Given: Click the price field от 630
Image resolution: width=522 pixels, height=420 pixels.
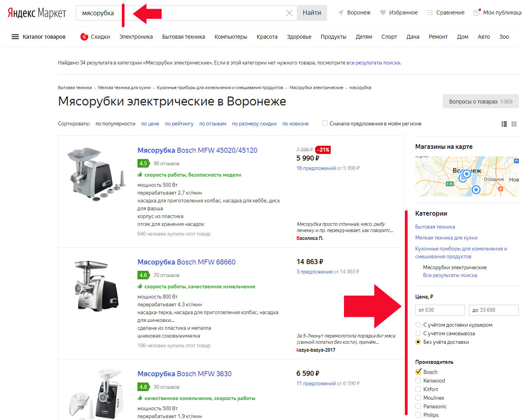Looking at the screenshot, I should (440, 310).
